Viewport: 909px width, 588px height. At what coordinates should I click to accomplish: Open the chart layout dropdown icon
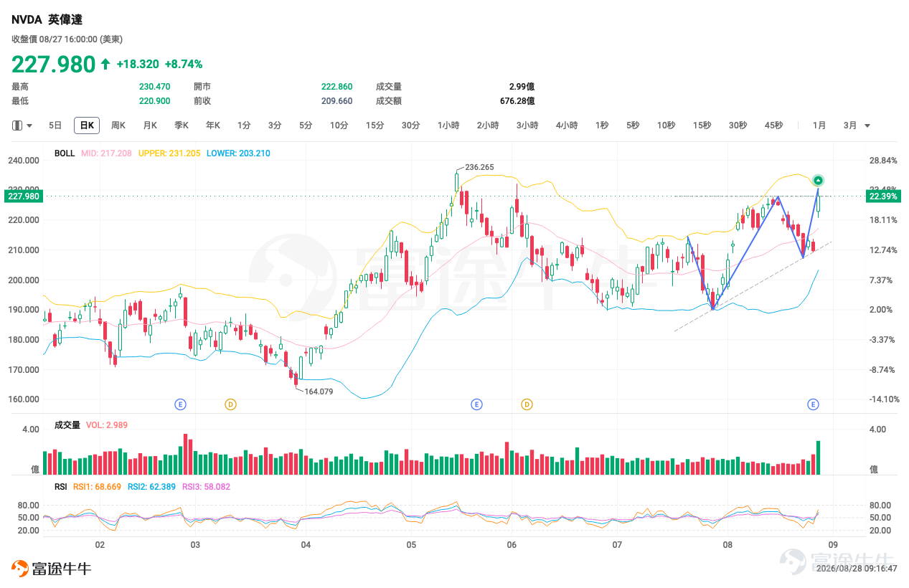(22, 125)
